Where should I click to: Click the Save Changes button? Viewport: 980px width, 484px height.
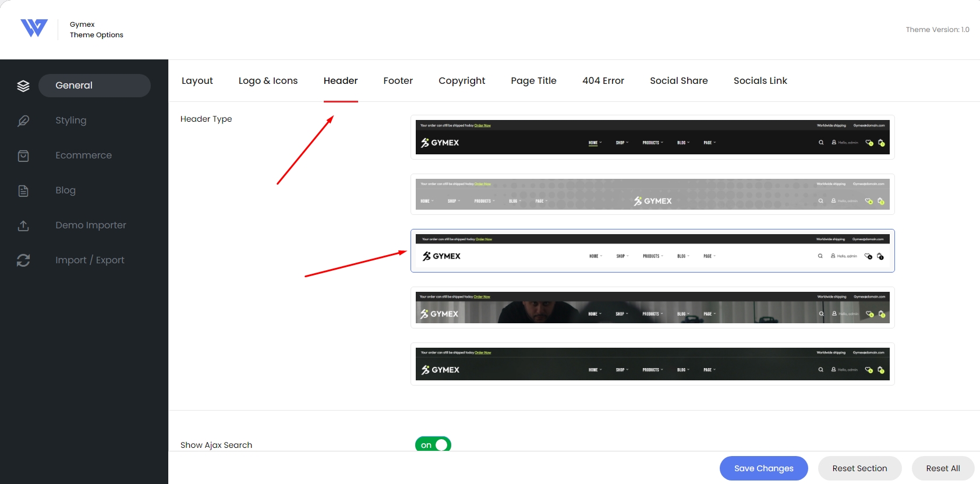(764, 468)
